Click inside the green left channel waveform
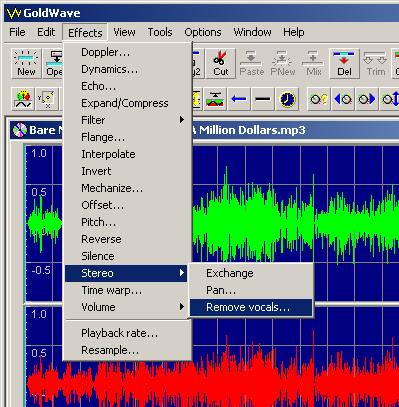 tap(295, 223)
